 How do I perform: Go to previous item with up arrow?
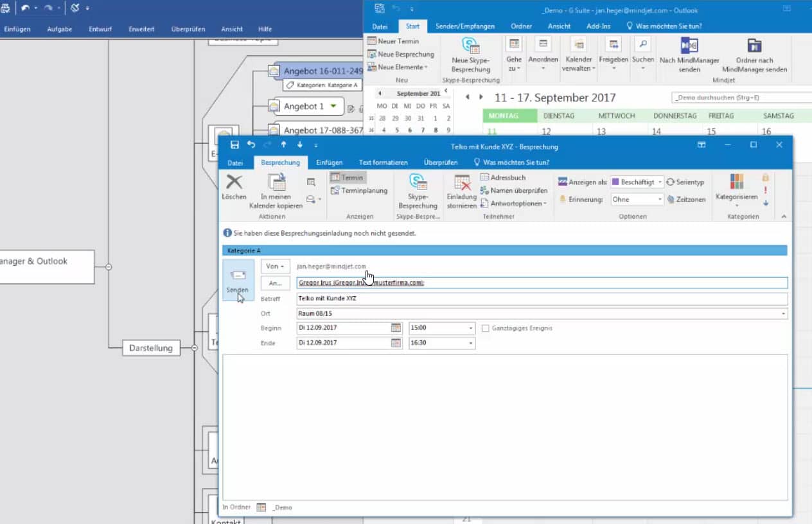tap(283, 145)
